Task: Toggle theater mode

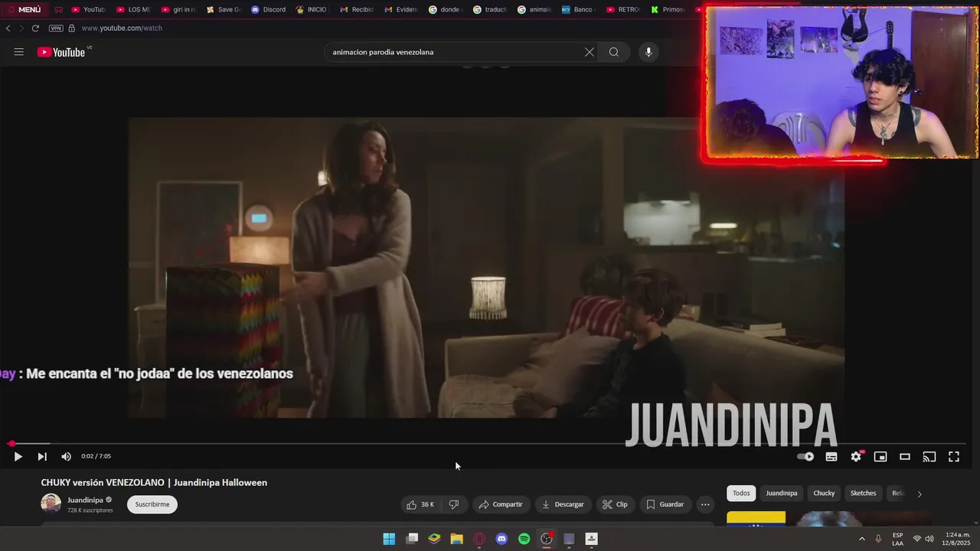Action: pos(905,457)
